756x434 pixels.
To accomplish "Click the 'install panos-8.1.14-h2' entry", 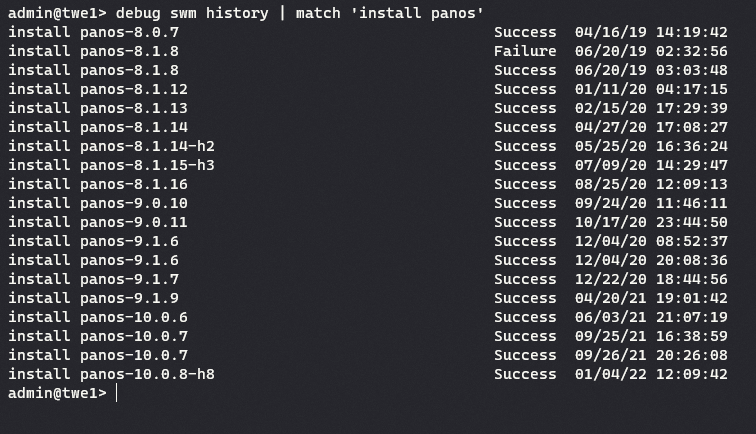I will tap(111, 146).
